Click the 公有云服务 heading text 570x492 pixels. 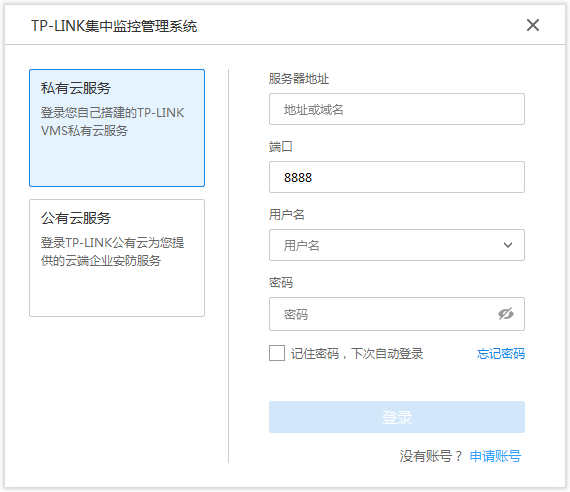[x=76, y=218]
